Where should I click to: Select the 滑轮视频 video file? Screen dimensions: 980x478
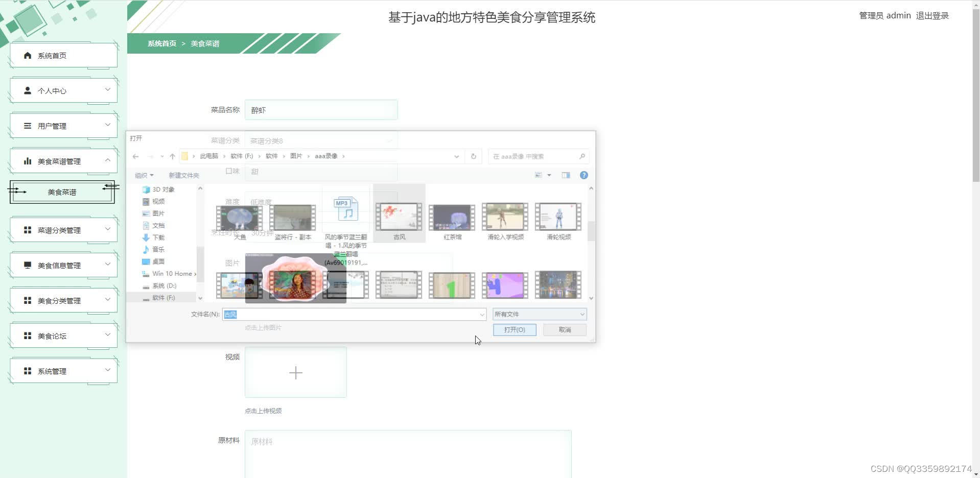click(x=558, y=222)
